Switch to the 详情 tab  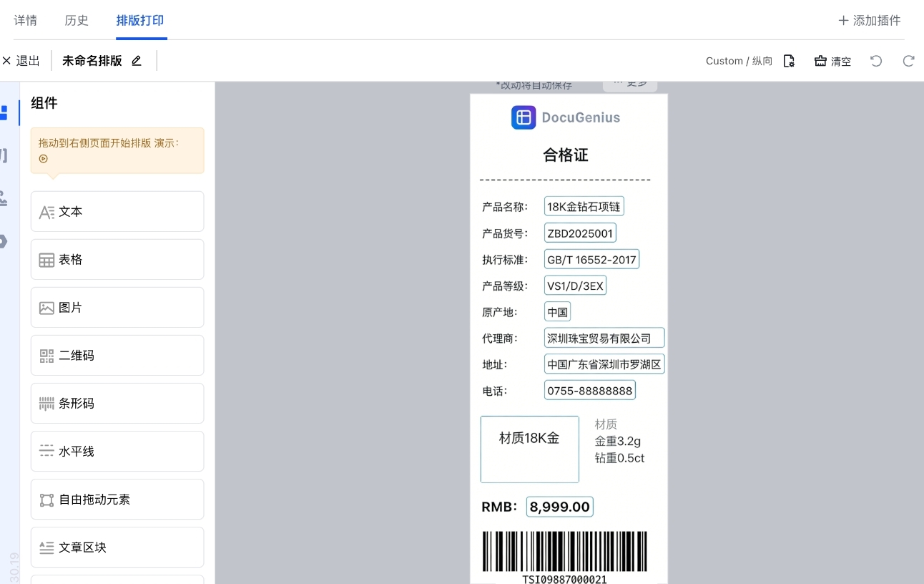click(x=26, y=20)
